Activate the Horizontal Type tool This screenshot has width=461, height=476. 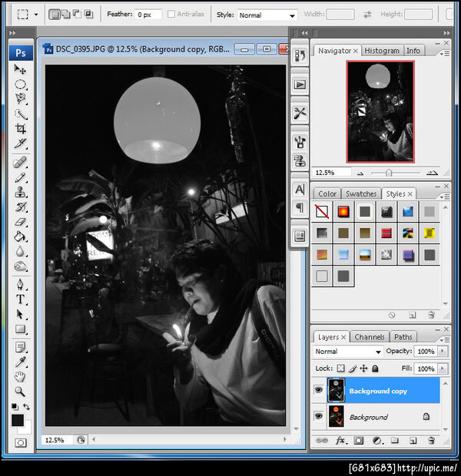[21, 299]
